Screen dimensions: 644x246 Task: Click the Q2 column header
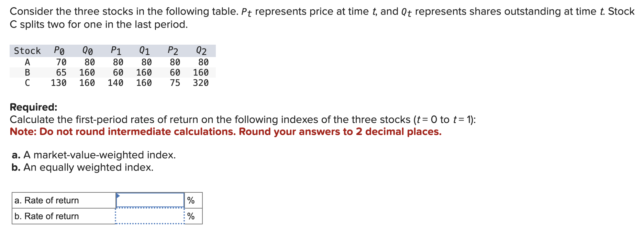point(201,51)
